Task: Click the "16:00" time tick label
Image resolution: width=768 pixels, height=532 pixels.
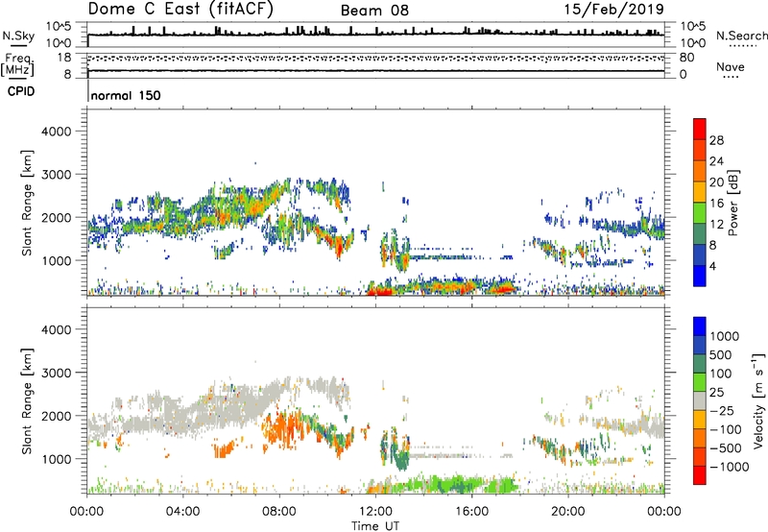Action: tap(471, 512)
